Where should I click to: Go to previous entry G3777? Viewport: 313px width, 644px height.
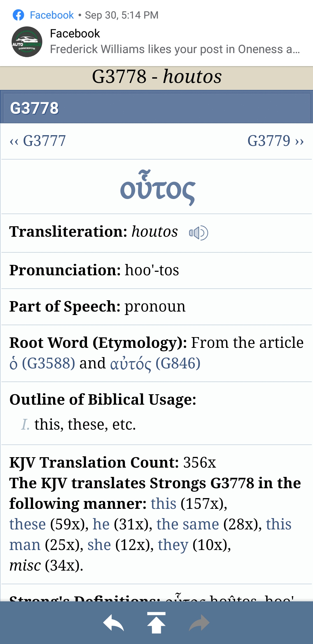pos(38,141)
